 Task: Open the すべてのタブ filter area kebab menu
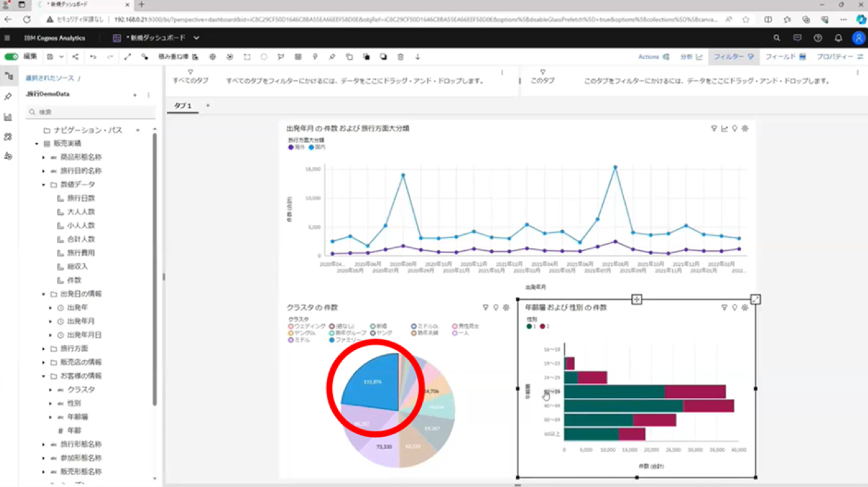(502, 73)
